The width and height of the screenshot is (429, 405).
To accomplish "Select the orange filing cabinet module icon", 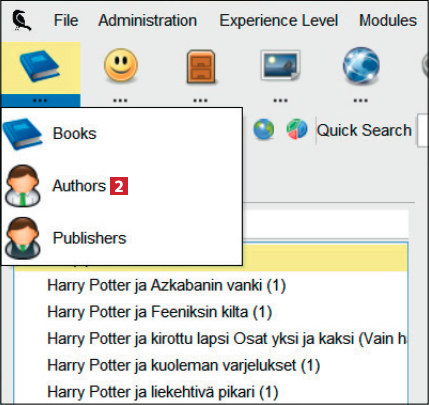I will (x=201, y=67).
